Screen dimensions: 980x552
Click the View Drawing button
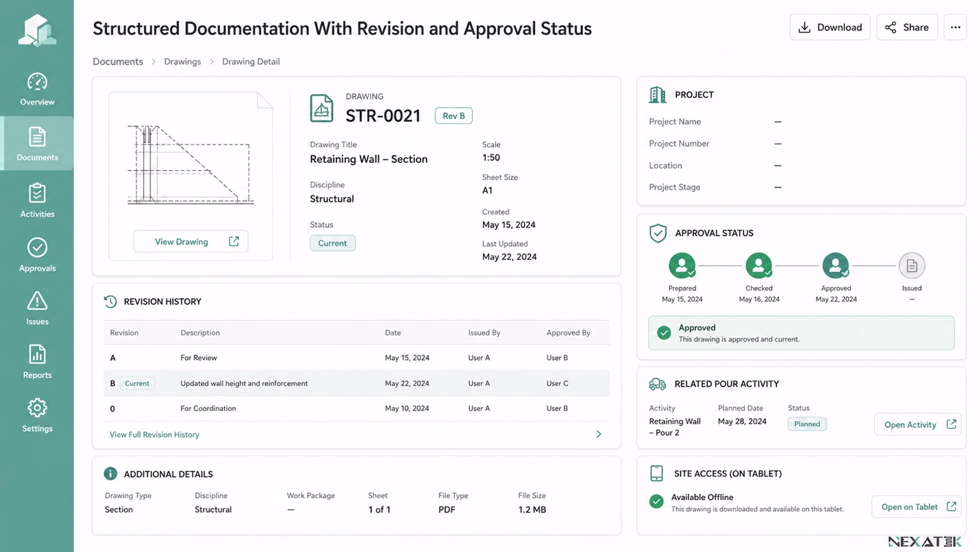click(190, 242)
